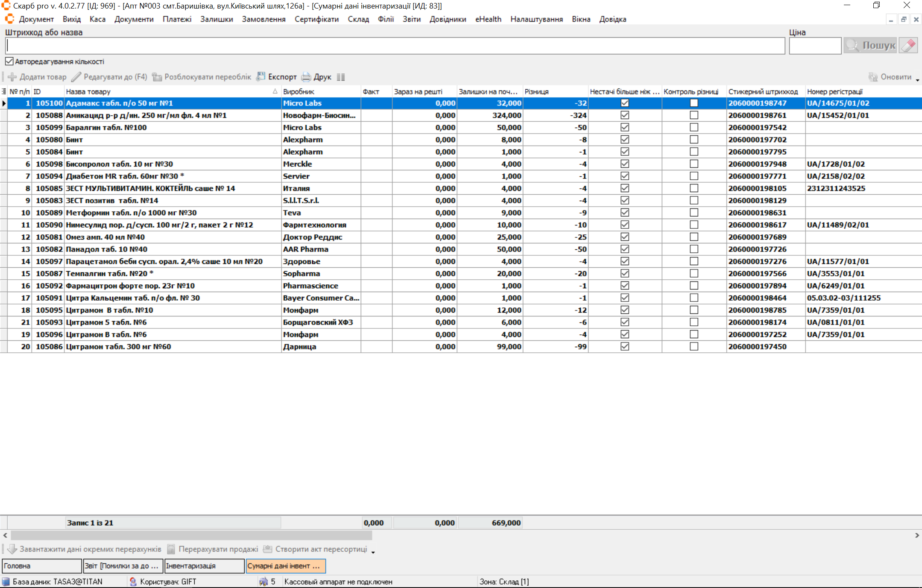Click the Створити акт пересортиці icon
This screenshot has height=588, width=922.
coord(268,549)
